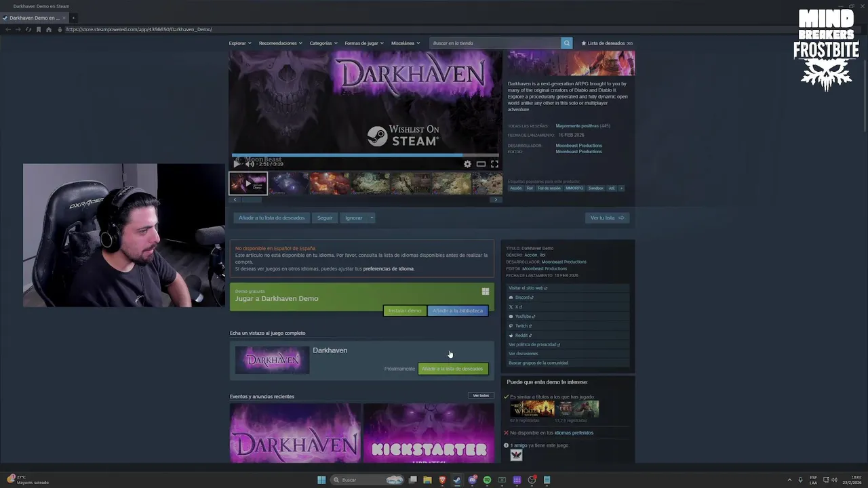Go back with browser back arrow
868x488 pixels.
click(x=8, y=29)
